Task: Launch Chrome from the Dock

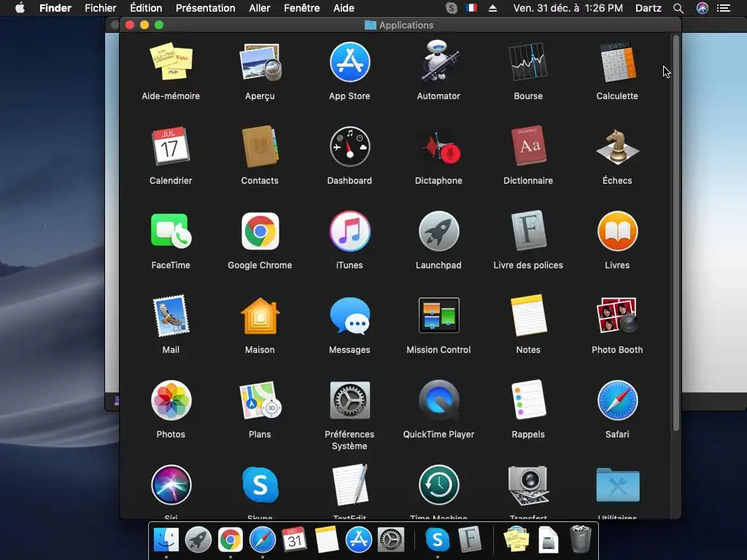Action: (230, 540)
